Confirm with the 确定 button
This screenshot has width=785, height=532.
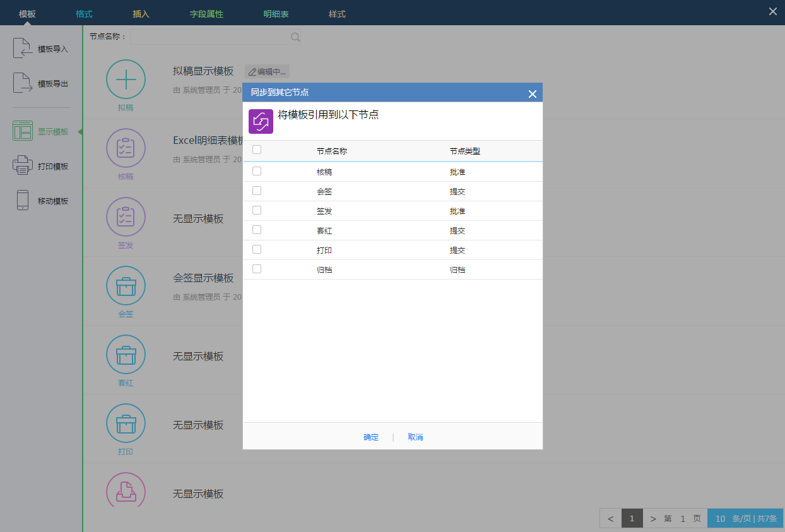pos(371,437)
